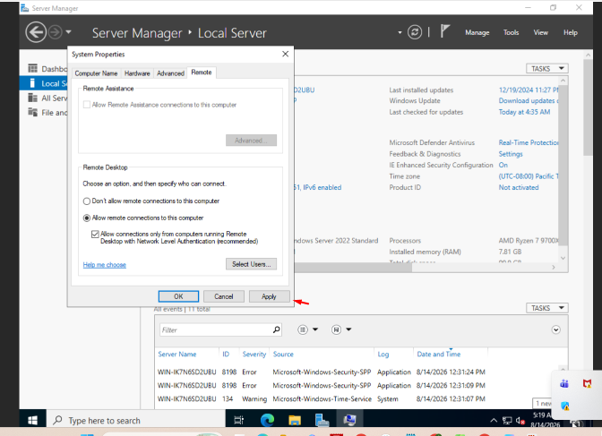Toggle Allow Remote Assistance connections checkbox
Image resolution: width=602 pixels, height=436 pixels.
(x=87, y=104)
